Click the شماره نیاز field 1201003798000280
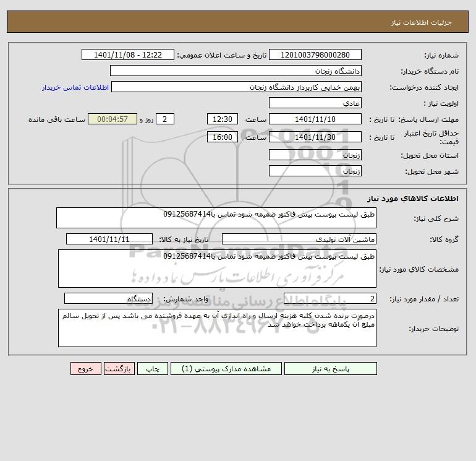476x461 pixels. point(315,54)
